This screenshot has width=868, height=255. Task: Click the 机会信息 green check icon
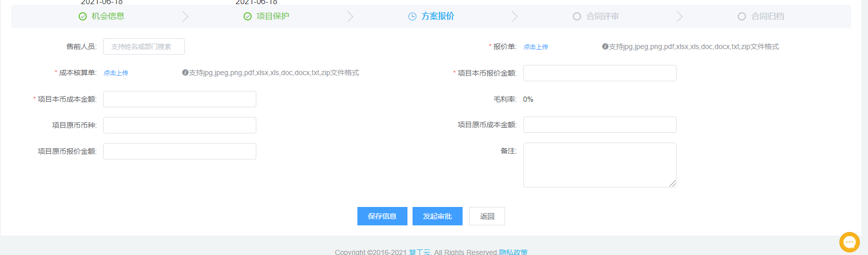[83, 16]
